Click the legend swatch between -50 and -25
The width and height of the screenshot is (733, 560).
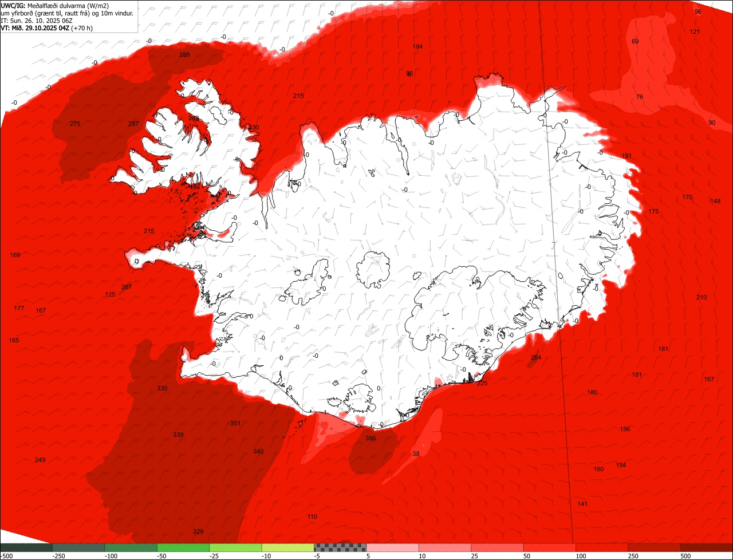pyautogui.click(x=183, y=547)
